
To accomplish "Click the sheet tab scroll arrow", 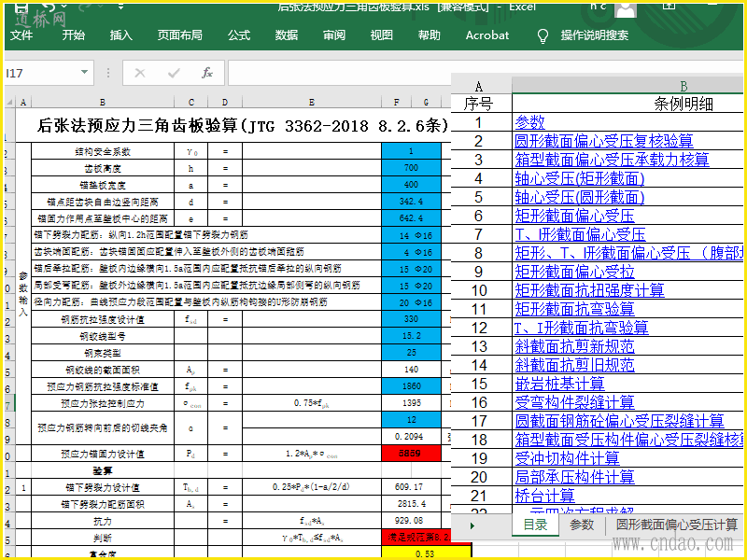I will pyautogui.click(x=472, y=525).
